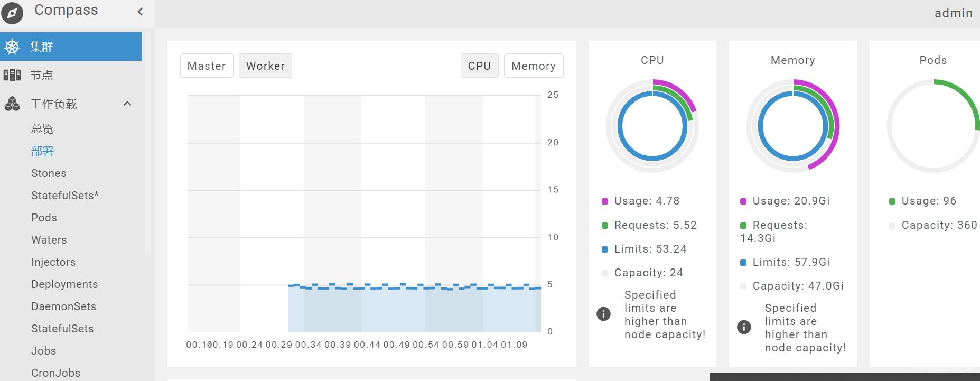Toggle the Master node filter
This screenshot has height=381, width=980.
tap(207, 66)
